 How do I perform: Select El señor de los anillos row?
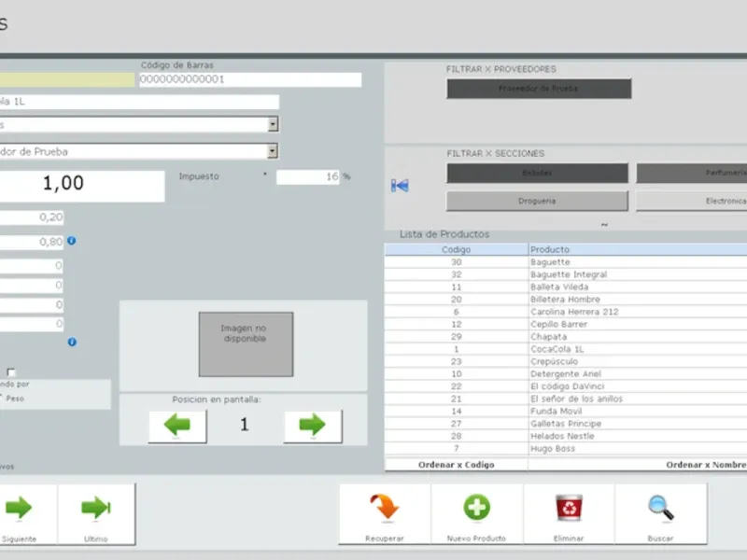point(566,399)
